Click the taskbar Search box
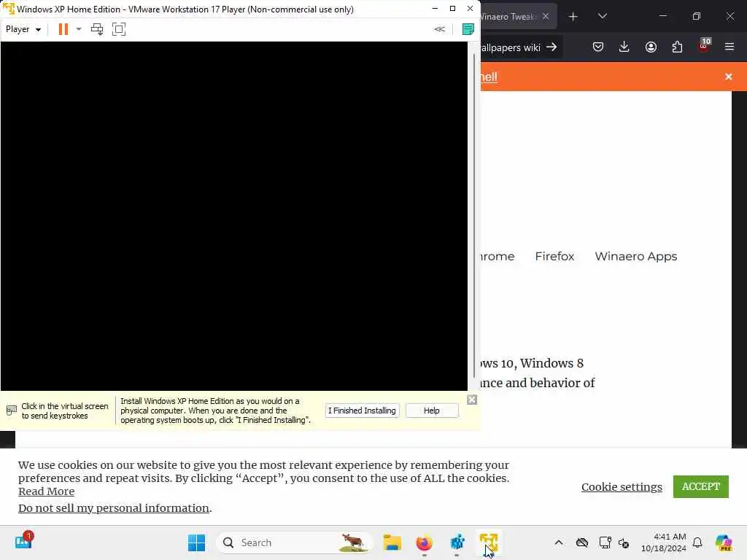 click(x=294, y=542)
